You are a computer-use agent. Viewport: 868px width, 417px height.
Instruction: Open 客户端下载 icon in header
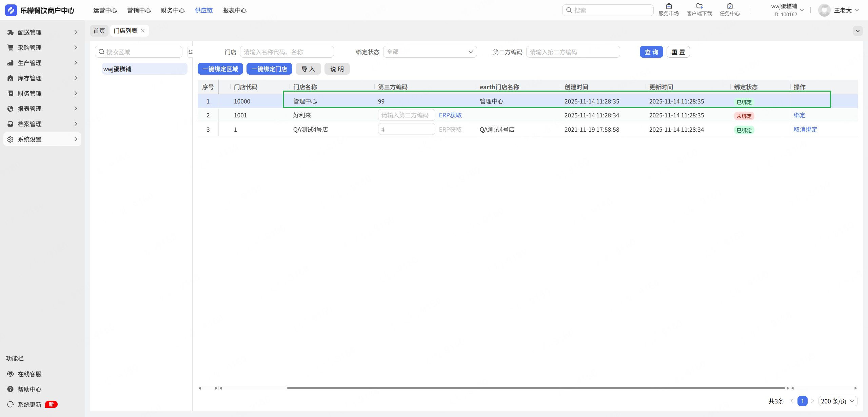(x=699, y=6)
